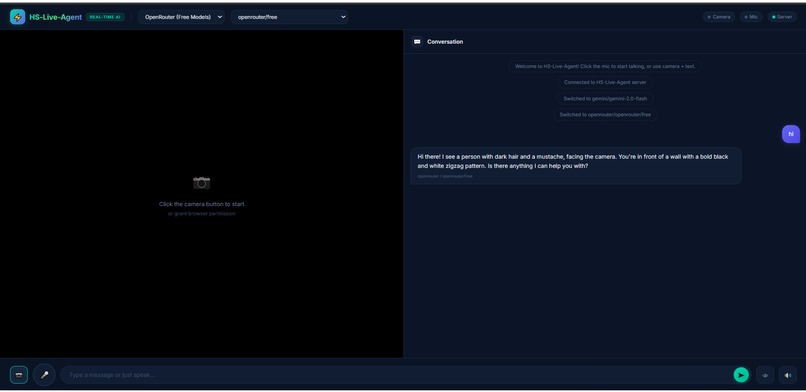
Task: Click the Conversation panel heading
Action: 445,42
